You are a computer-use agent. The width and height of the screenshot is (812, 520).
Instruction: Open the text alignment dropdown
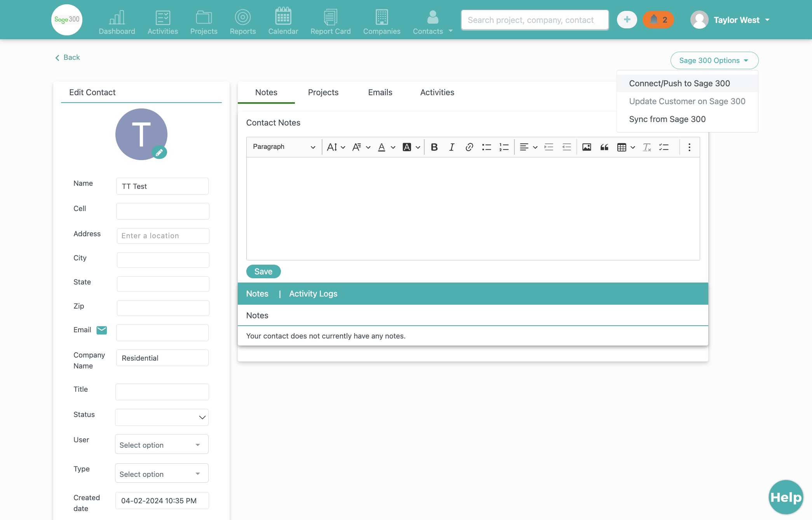point(528,147)
